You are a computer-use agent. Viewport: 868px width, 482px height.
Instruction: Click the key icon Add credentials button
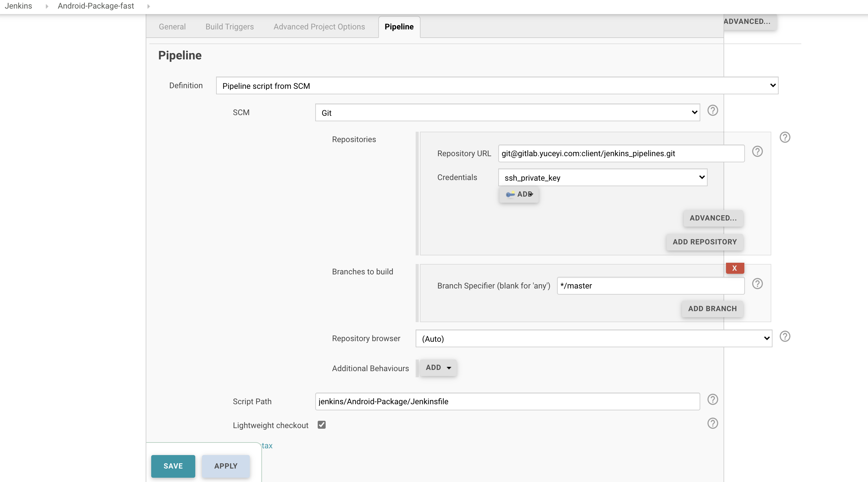pyautogui.click(x=519, y=194)
